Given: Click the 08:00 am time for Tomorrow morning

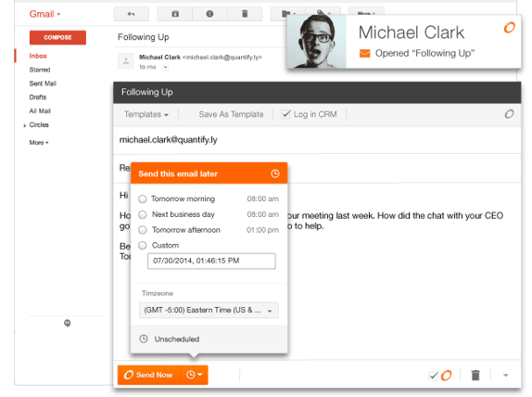Looking at the screenshot, I should coord(263,199).
